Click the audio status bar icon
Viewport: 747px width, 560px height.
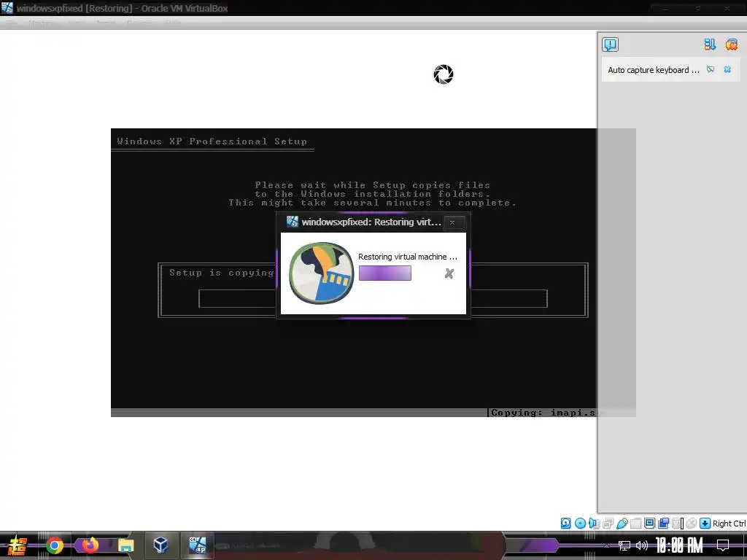594,524
